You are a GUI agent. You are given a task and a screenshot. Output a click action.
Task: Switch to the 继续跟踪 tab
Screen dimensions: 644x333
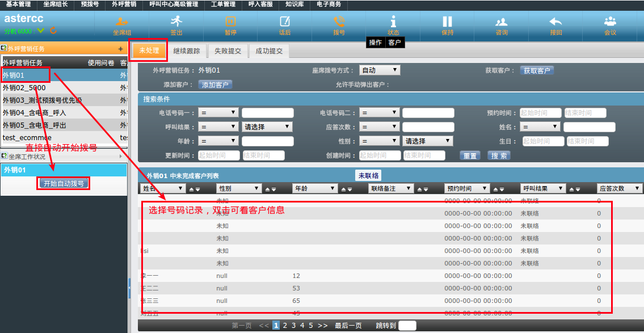point(187,51)
